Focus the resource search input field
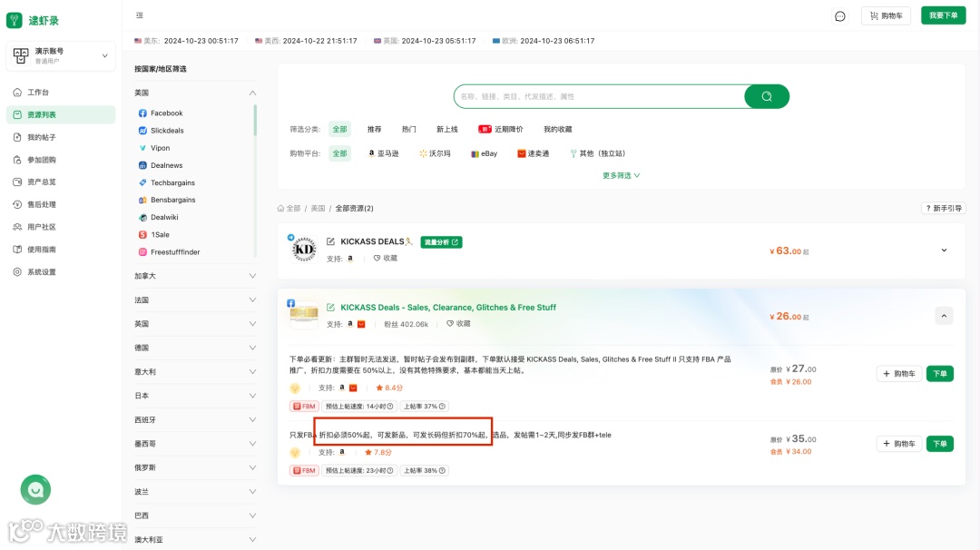Viewport: 980px width, 550px height. pyautogui.click(x=600, y=96)
